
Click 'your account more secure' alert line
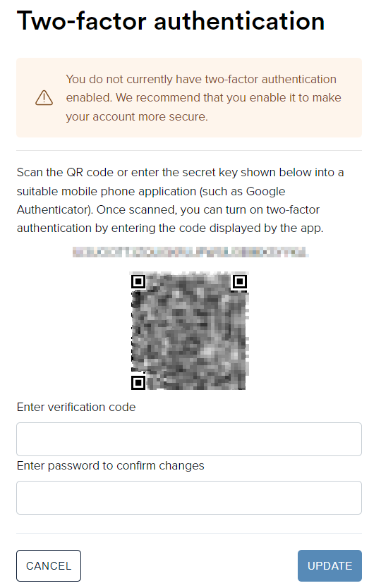[x=137, y=116]
